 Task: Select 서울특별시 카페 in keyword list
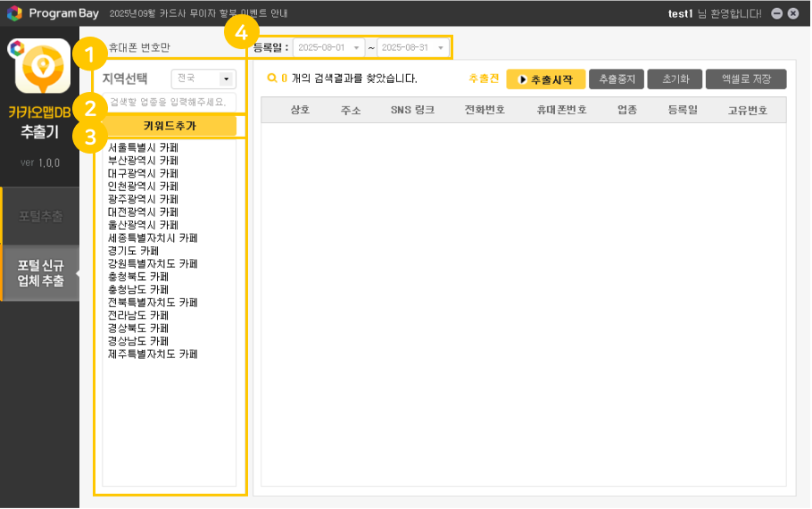(x=143, y=146)
